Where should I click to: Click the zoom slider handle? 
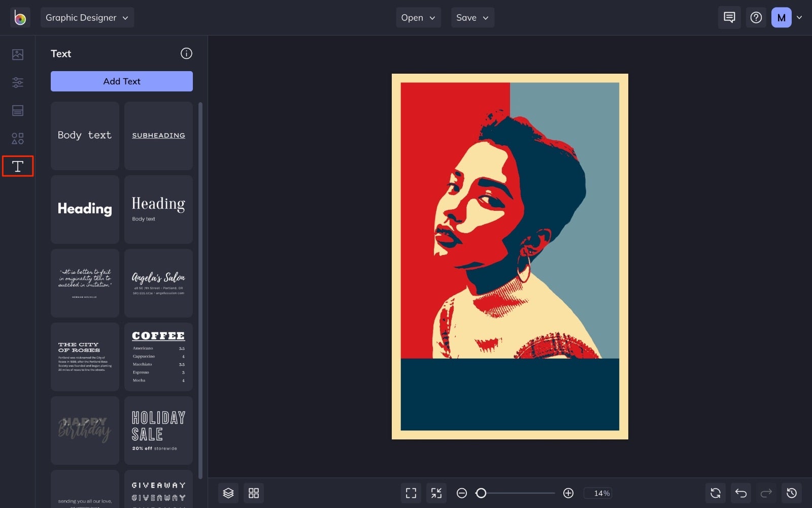point(481,493)
